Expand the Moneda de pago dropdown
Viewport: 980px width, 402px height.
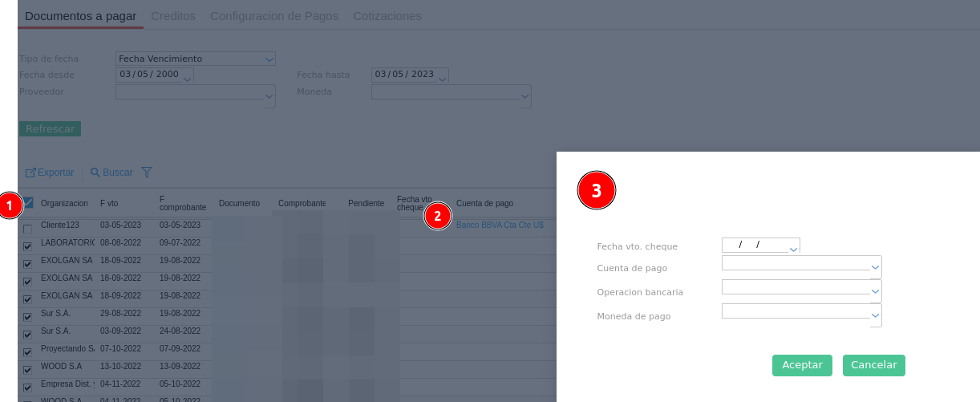[876, 315]
